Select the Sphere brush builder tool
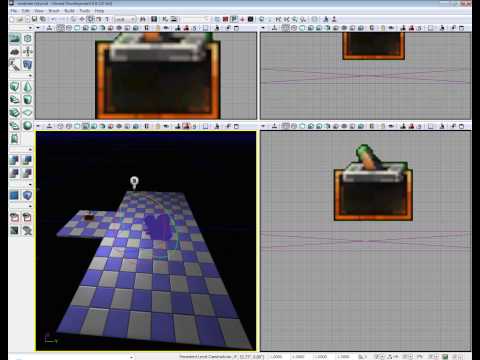The image size is (480, 360). (28, 125)
